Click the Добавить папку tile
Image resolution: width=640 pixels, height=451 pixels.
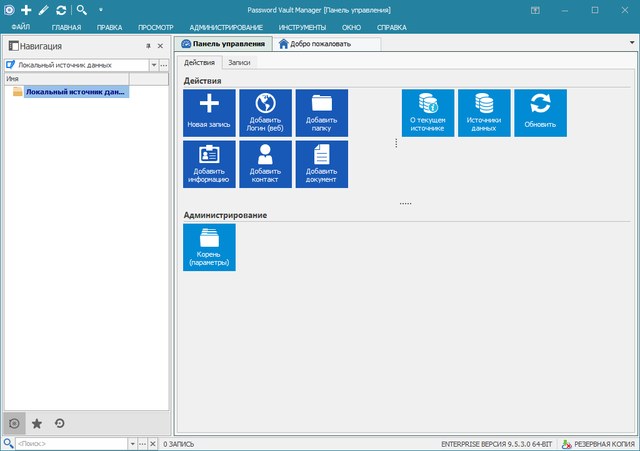coord(321,112)
